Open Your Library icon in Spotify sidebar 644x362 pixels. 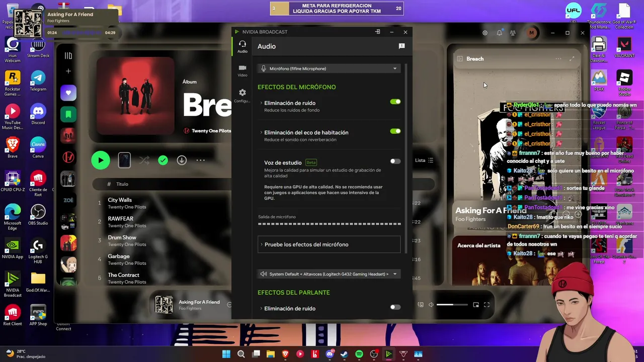[68, 56]
